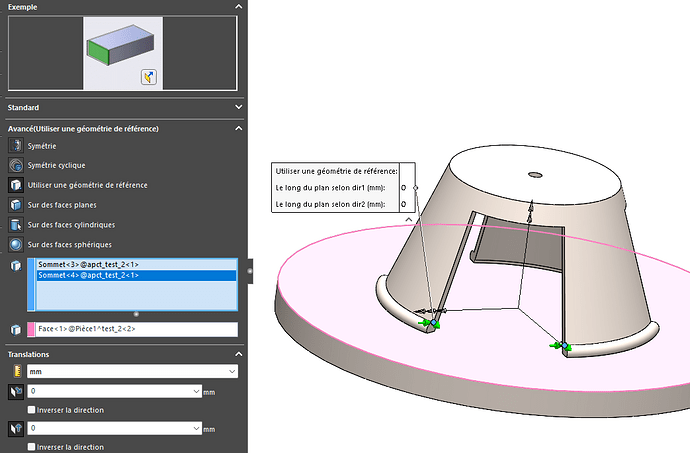Click the Exemple preview thumbnail

123,53
